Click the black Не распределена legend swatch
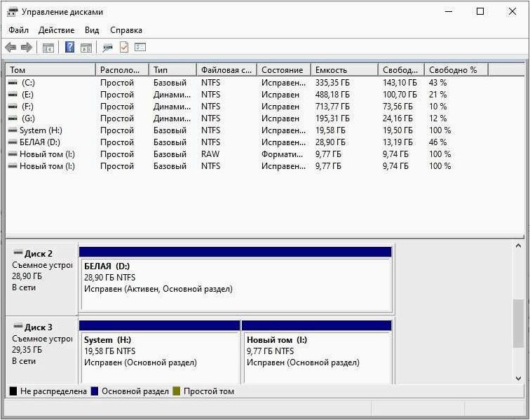Image resolution: width=530 pixels, height=420 pixels. tap(13, 391)
